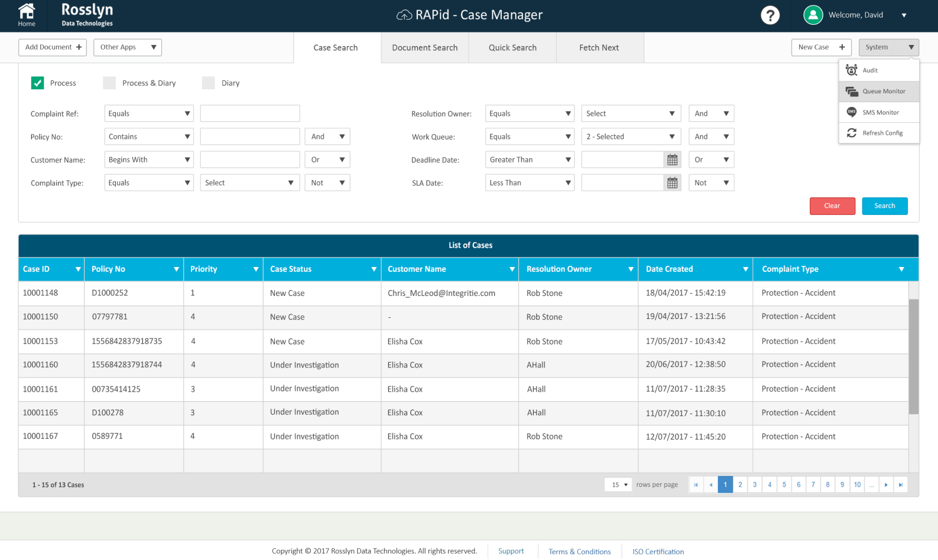
Task: Click the blue Search button
Action: tap(884, 206)
